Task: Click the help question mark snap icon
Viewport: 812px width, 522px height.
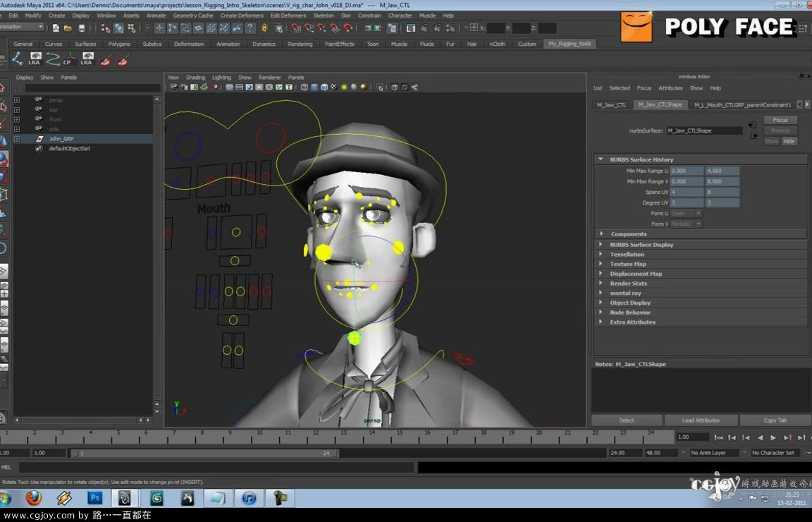Action: point(250,28)
